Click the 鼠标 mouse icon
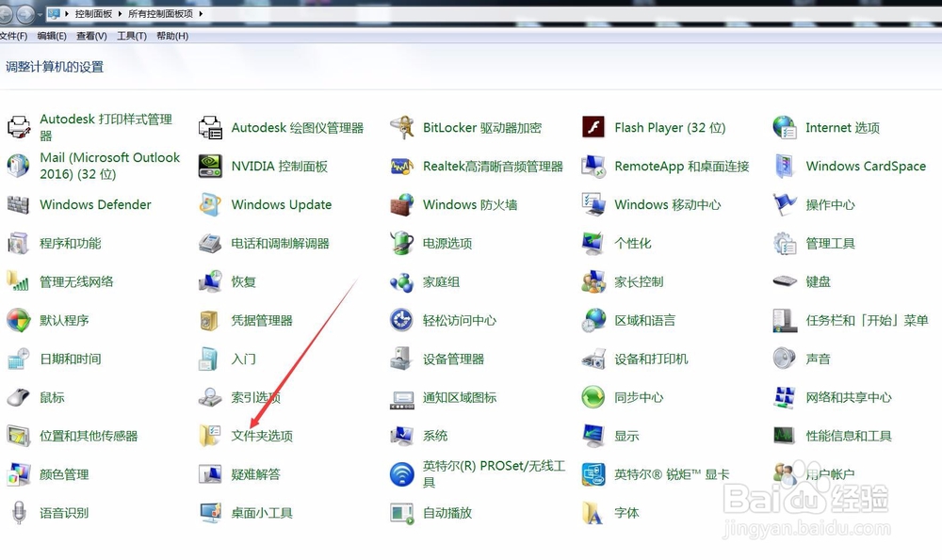Viewport: 942px width, 560px height. [19, 397]
